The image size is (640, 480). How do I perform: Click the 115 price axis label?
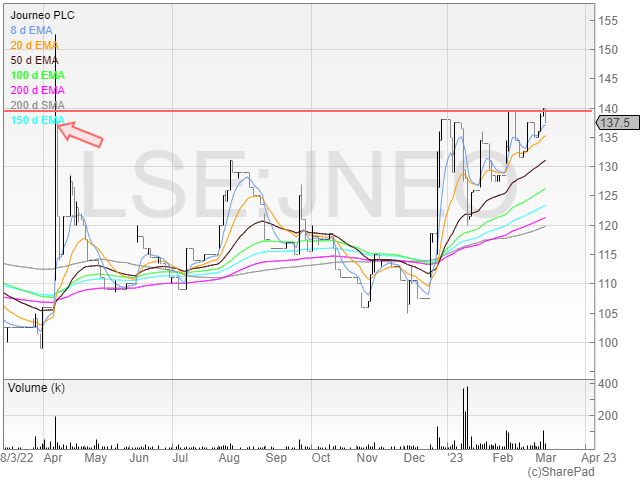(x=608, y=255)
